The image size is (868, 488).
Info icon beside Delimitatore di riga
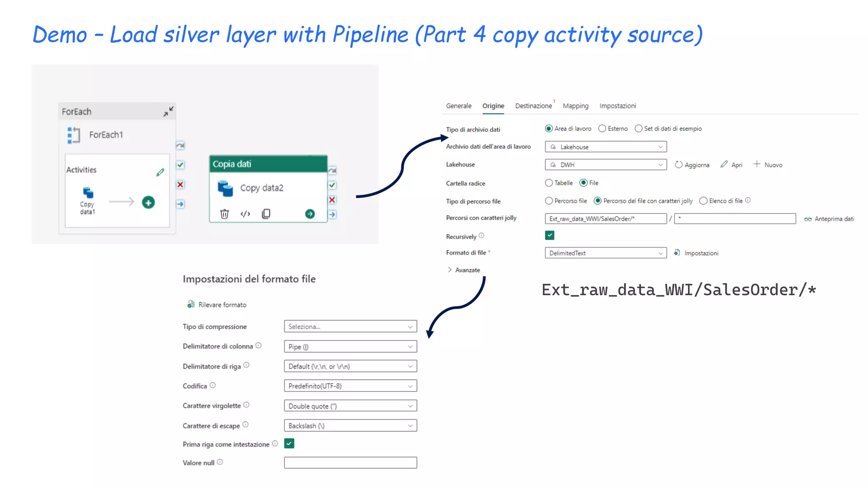[x=246, y=365]
